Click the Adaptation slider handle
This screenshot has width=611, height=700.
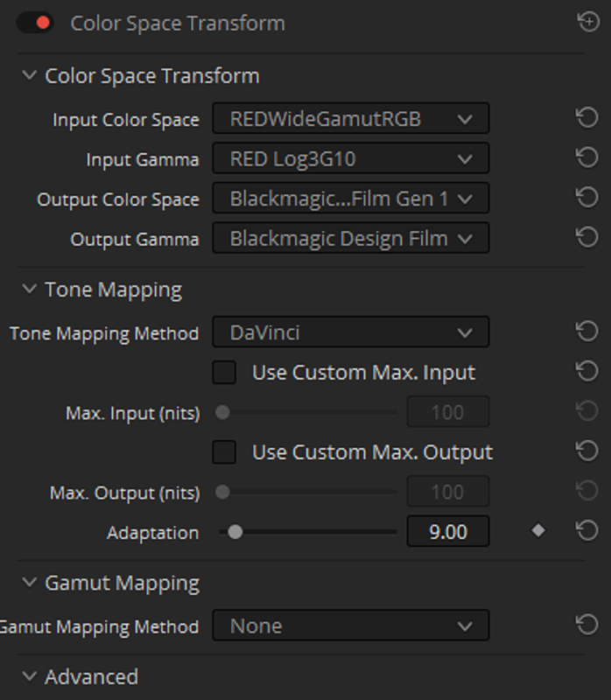[x=235, y=532]
